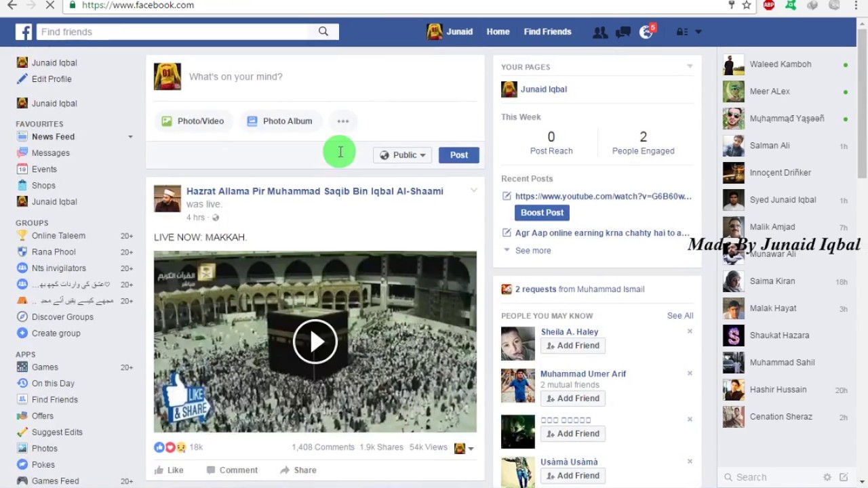Image resolution: width=868 pixels, height=488 pixels.
Task: Open notifications globe icon with badge
Action: (x=646, y=32)
